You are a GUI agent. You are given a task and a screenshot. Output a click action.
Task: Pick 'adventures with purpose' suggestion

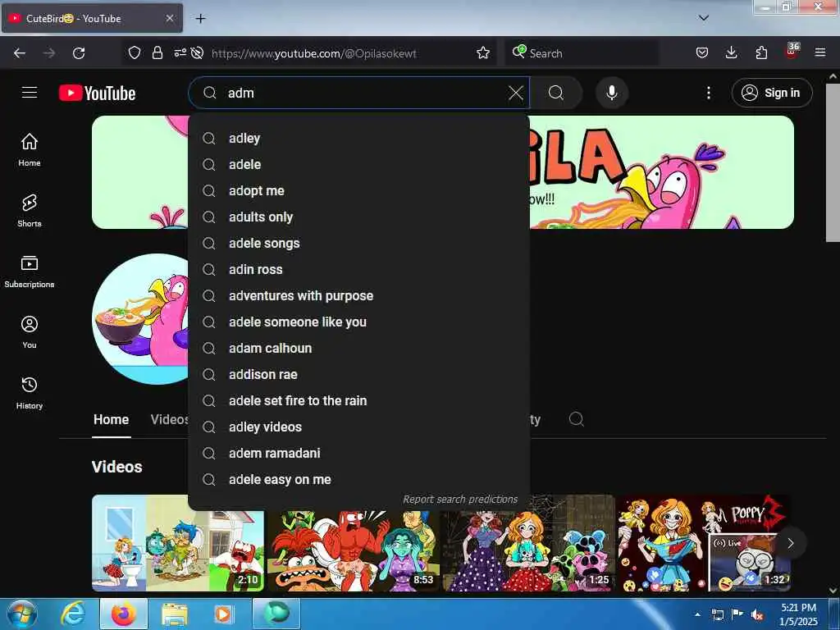pos(359,295)
